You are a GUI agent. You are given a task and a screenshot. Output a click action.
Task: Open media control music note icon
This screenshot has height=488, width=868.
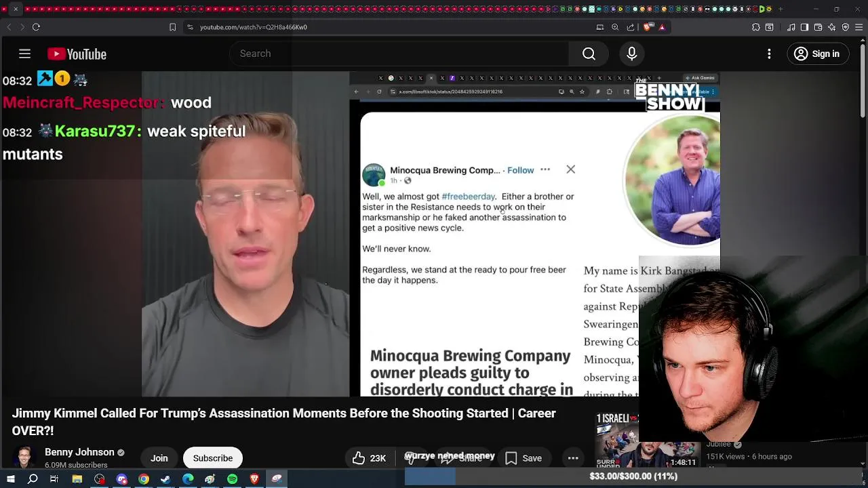pyautogui.click(x=791, y=27)
